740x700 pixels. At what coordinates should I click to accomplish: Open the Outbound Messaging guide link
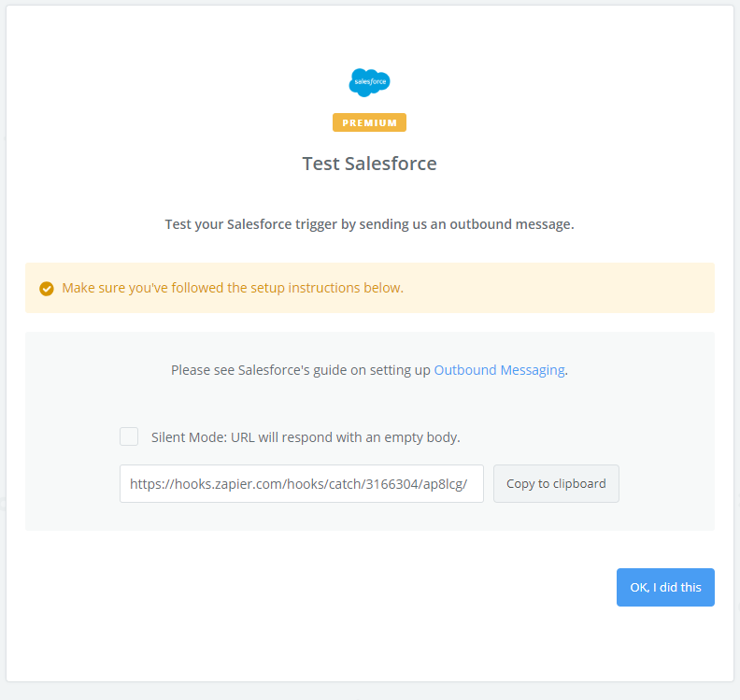coord(499,370)
